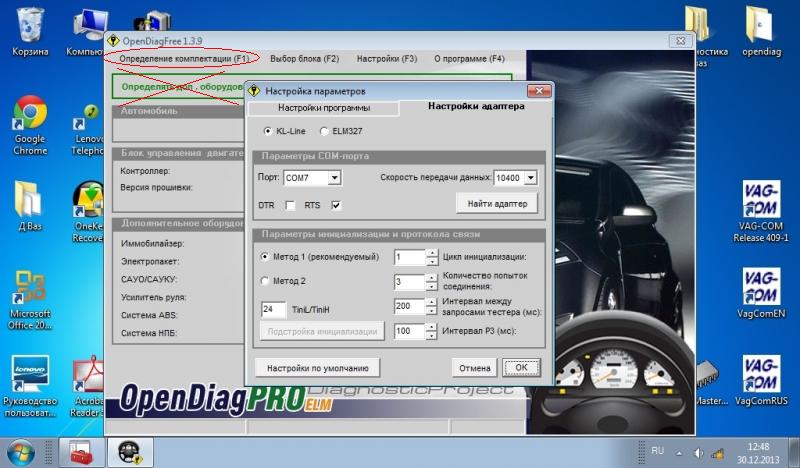The image size is (800, 468).
Task: Close the Настройка параметров dialog
Action: coord(539,91)
